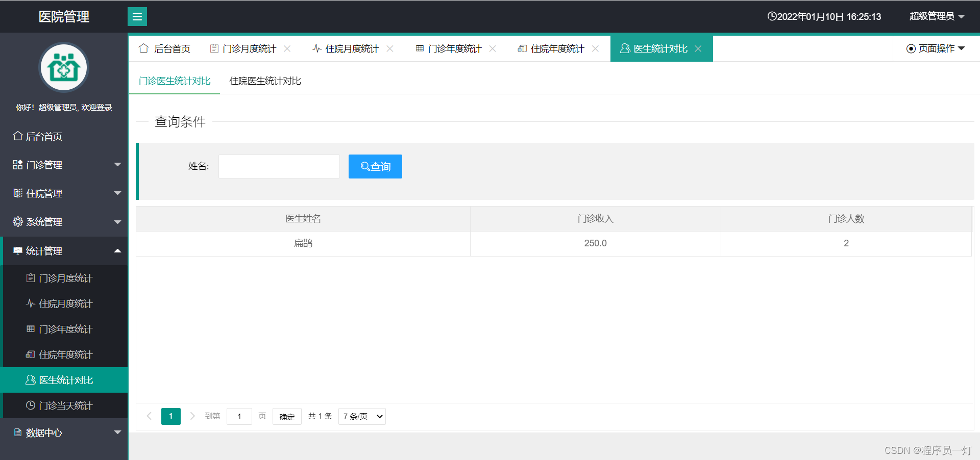Open 后台首页 in the sidebar
The height and width of the screenshot is (460, 980).
[64, 136]
